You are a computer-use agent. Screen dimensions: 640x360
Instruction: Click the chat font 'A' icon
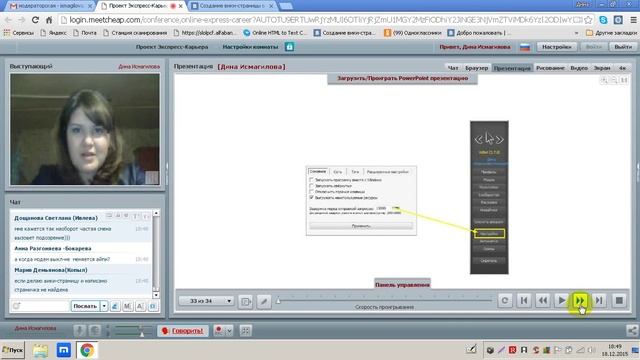click(140, 306)
